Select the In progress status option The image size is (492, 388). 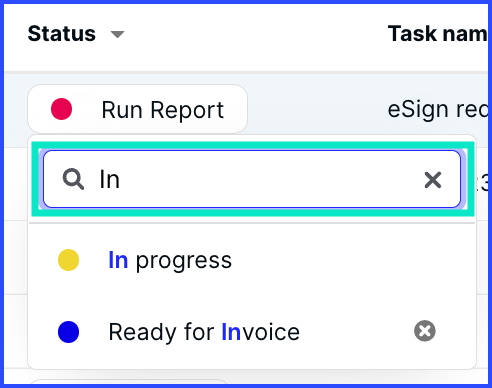[x=252, y=260]
